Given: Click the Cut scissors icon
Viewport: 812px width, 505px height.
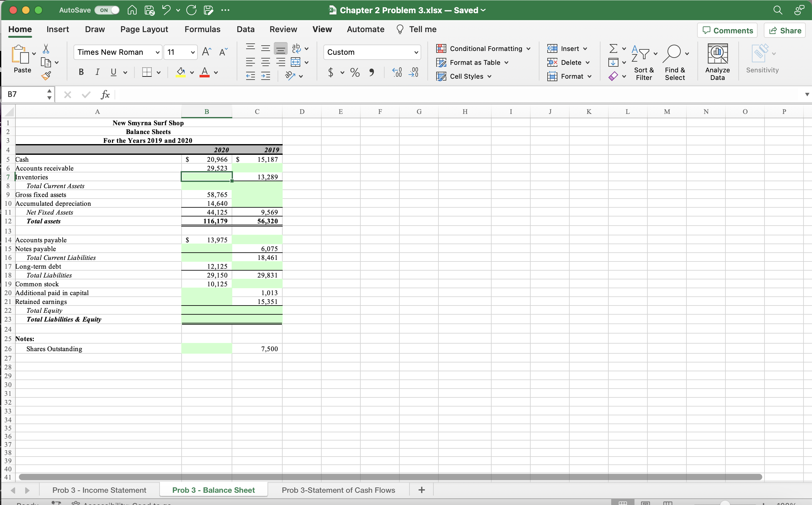Looking at the screenshot, I should point(46,49).
